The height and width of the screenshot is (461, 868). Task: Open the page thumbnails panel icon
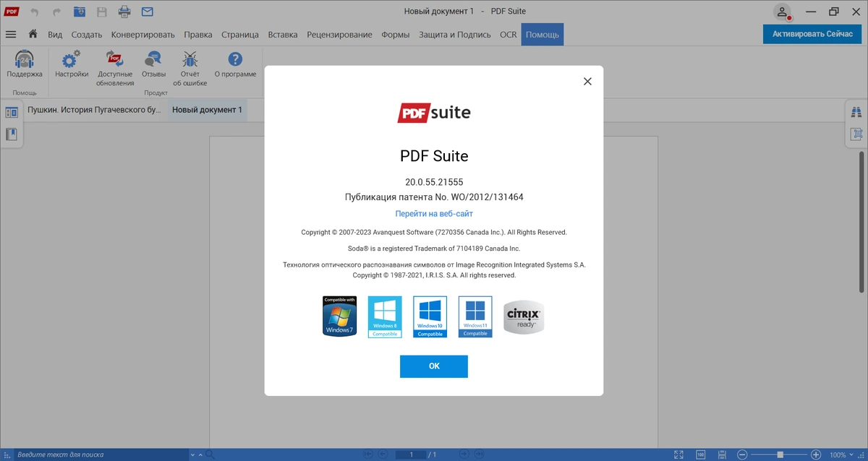[12, 113]
